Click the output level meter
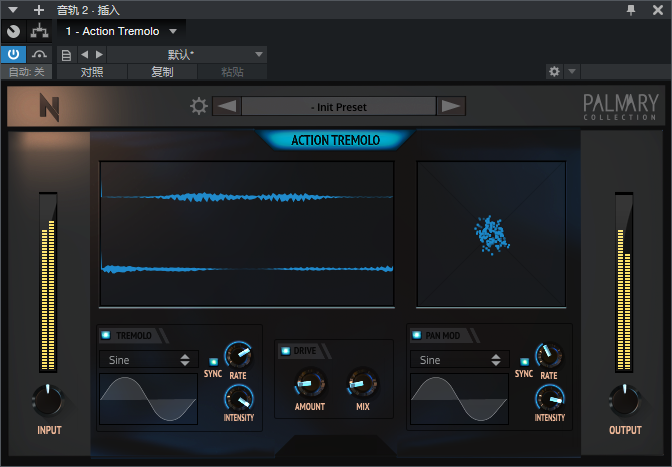Screen dimensions: 672x467 (x=624, y=282)
